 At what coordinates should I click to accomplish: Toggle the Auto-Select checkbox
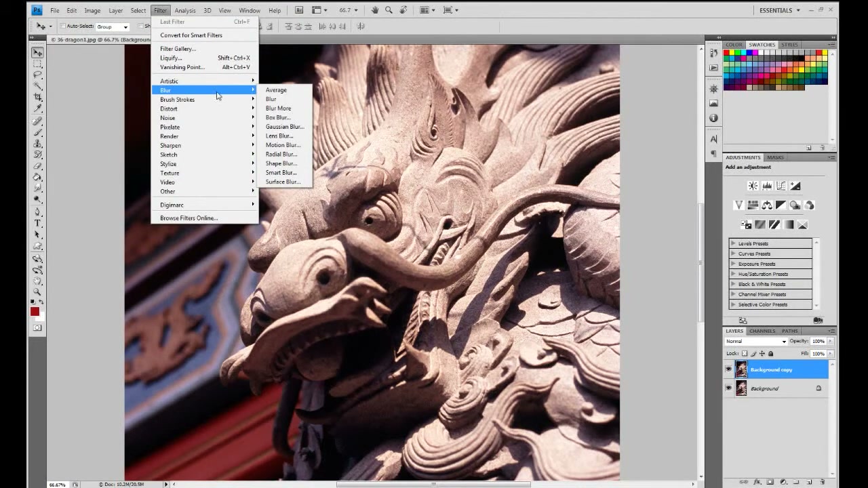point(63,26)
